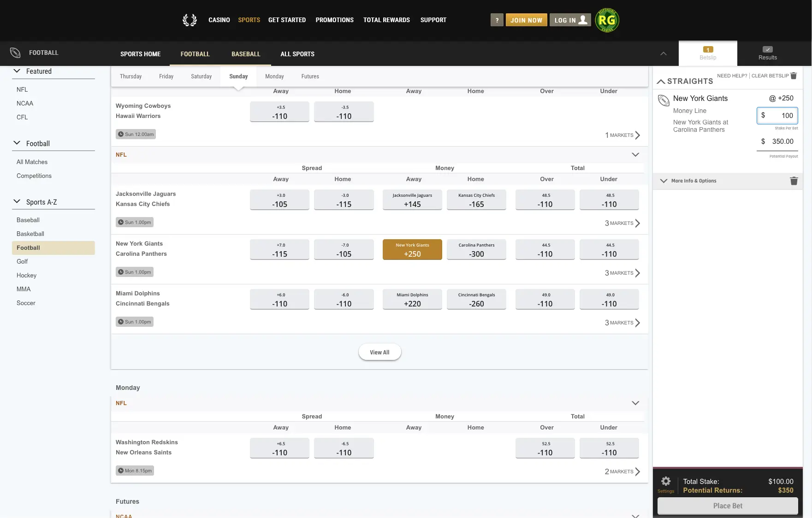This screenshot has width=812, height=518.
Task: Deselect New York Giants +250 money line
Action: click(x=412, y=249)
